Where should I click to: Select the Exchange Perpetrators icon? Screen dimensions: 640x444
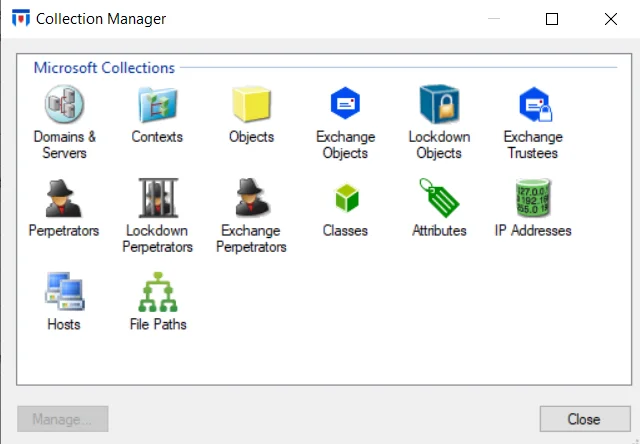(x=252, y=198)
